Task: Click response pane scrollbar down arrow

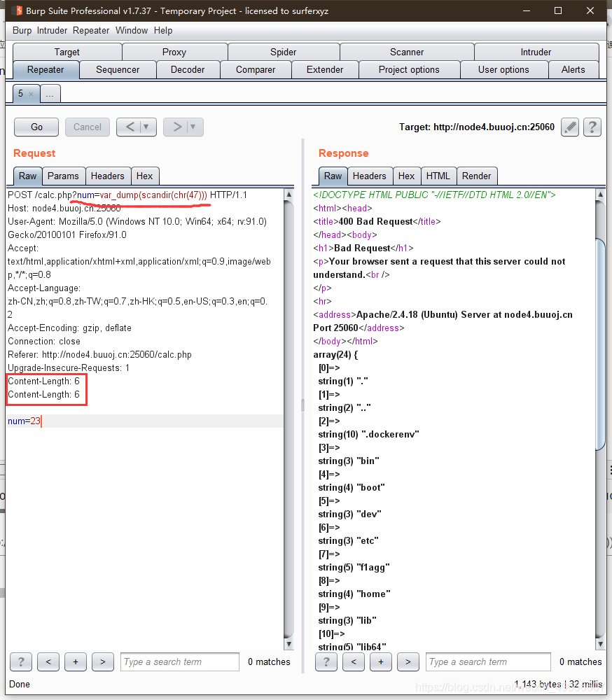Action: click(600, 644)
